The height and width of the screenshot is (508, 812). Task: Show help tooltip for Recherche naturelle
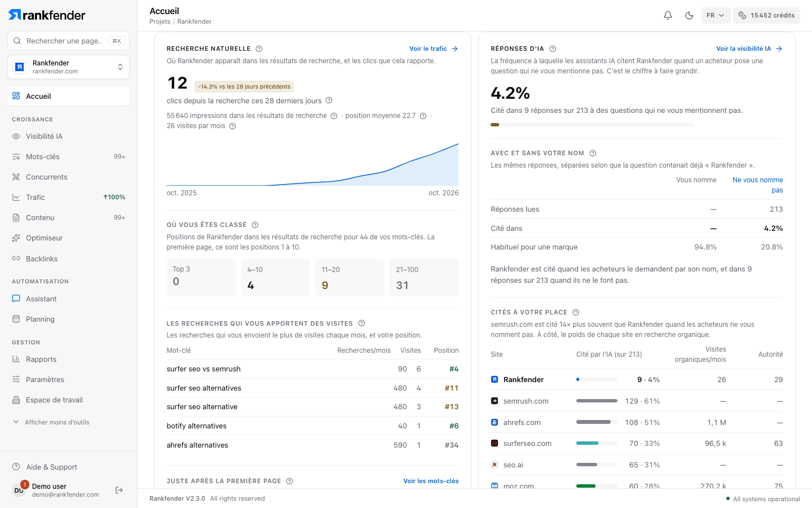pos(259,49)
